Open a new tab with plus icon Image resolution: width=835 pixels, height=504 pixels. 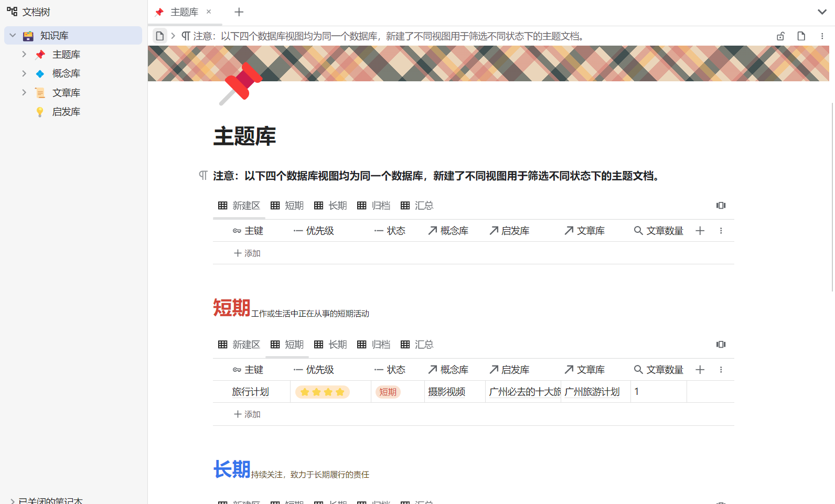pos(239,12)
